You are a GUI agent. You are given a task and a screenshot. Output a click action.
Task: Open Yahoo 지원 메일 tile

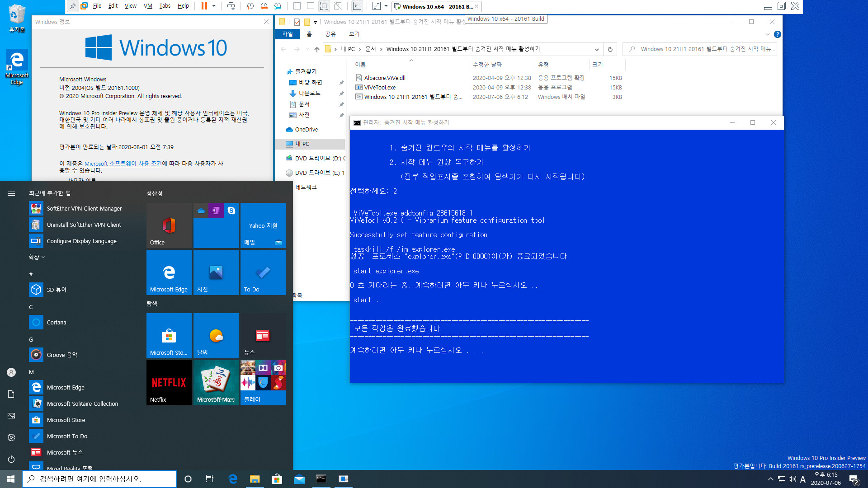tap(263, 225)
